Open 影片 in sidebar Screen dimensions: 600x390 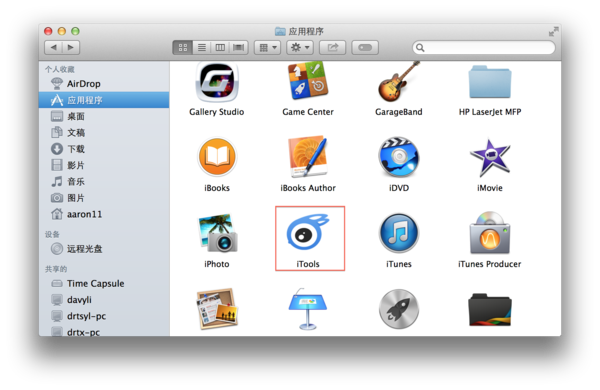(104, 165)
